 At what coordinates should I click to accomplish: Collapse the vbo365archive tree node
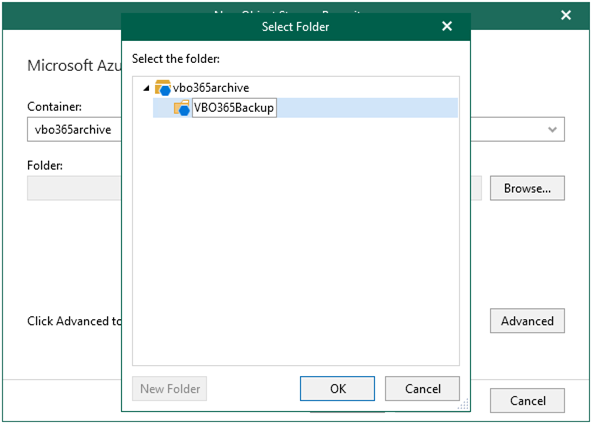click(x=147, y=89)
